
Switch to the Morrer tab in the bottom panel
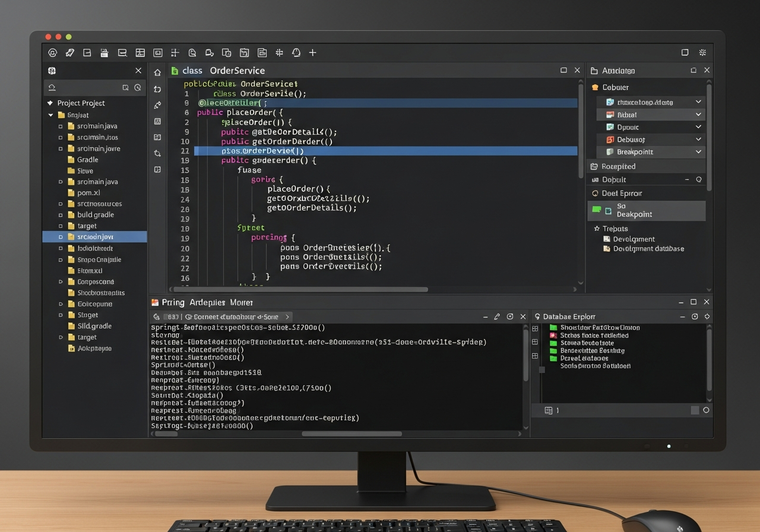click(241, 302)
